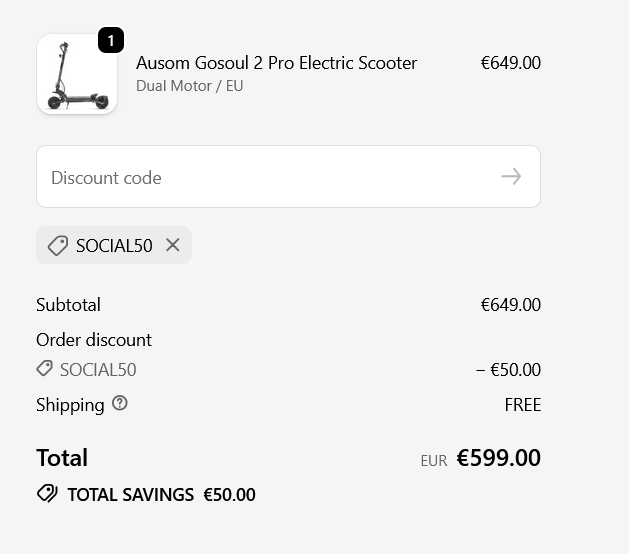Click the €599.00 total amount

pos(498,458)
